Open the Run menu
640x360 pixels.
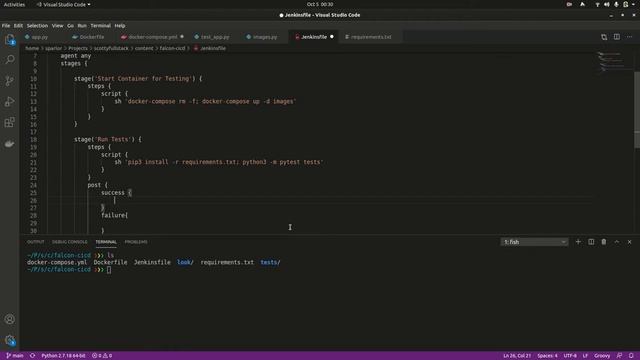82,26
